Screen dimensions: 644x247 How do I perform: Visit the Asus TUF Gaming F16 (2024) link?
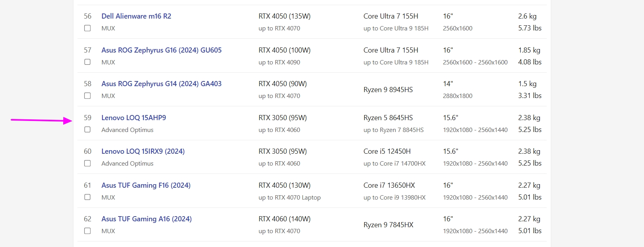coord(146,185)
